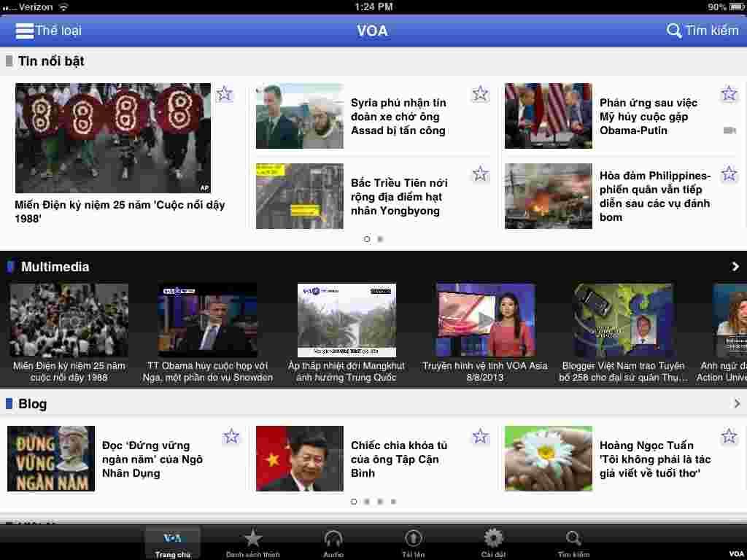Open blog Đọc 'Đứng vững ngàn năm' headline

(152, 459)
